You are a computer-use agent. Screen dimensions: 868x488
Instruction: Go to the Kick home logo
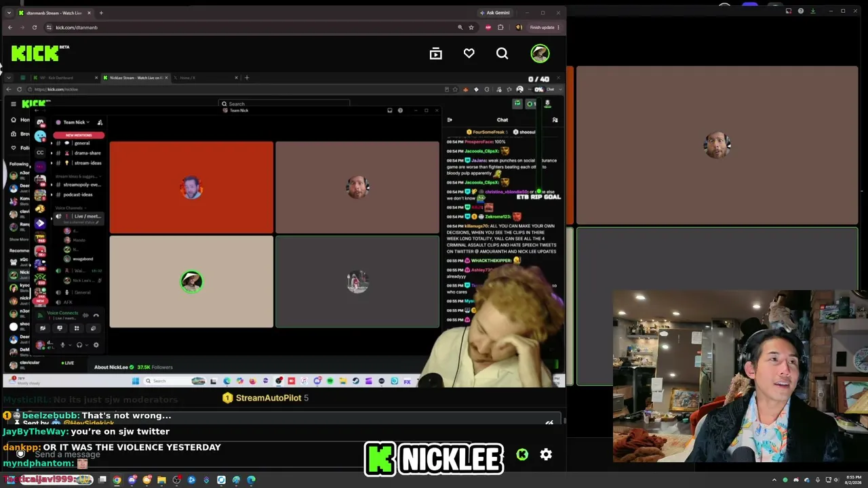pos(40,53)
